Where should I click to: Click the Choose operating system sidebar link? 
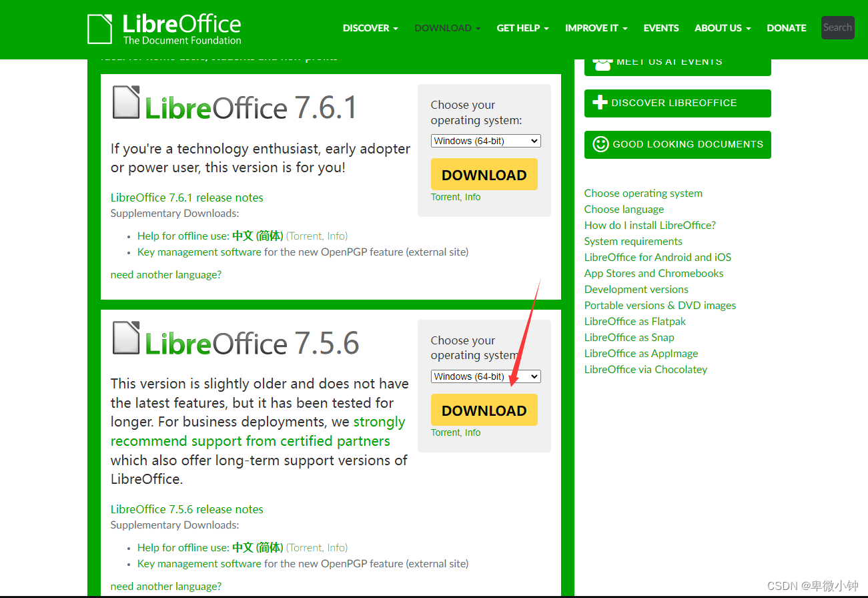[643, 194]
